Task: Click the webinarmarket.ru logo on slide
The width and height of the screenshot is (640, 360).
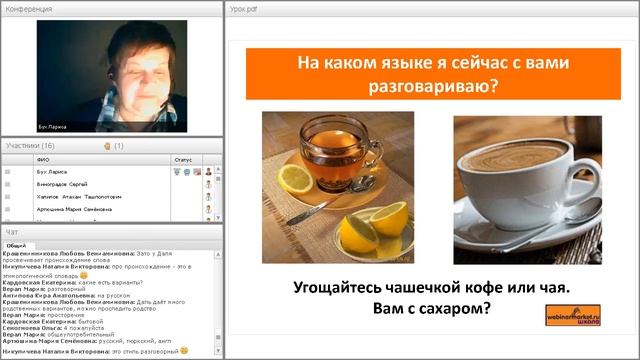Action: click(573, 315)
